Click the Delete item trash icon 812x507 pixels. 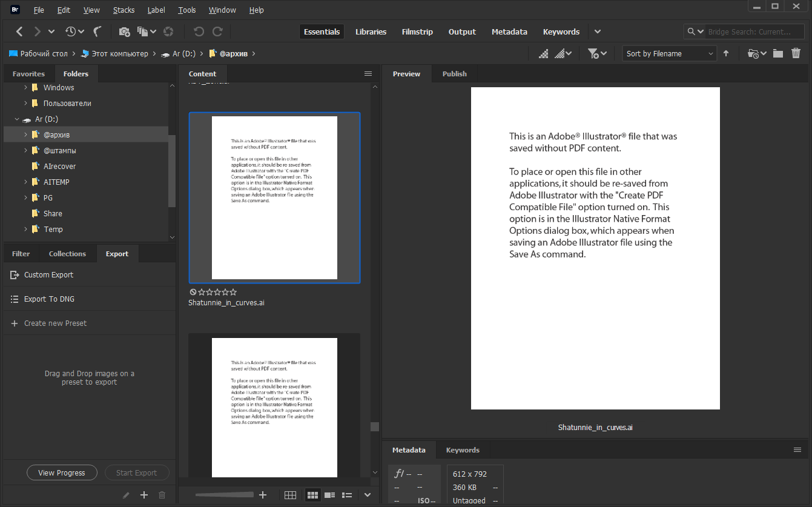pyautogui.click(x=796, y=53)
